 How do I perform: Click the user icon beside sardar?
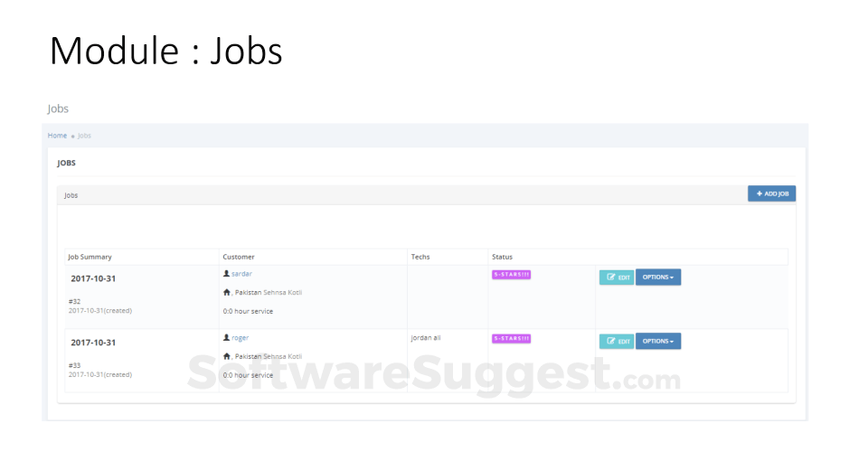226,273
